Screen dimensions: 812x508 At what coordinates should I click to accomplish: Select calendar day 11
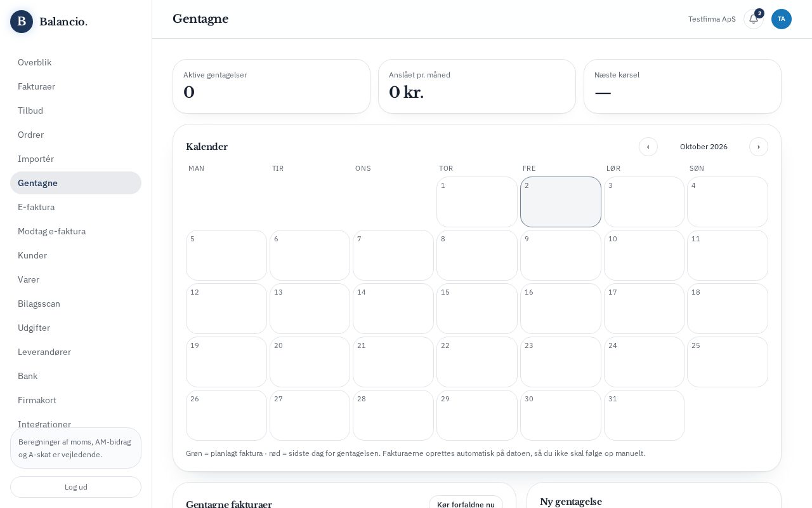click(728, 255)
